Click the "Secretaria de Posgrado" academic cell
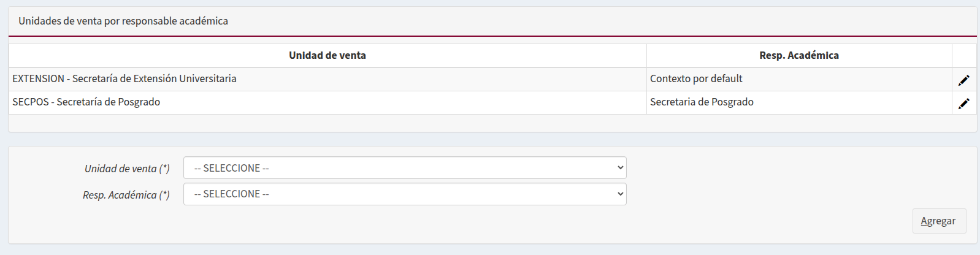 point(702,102)
